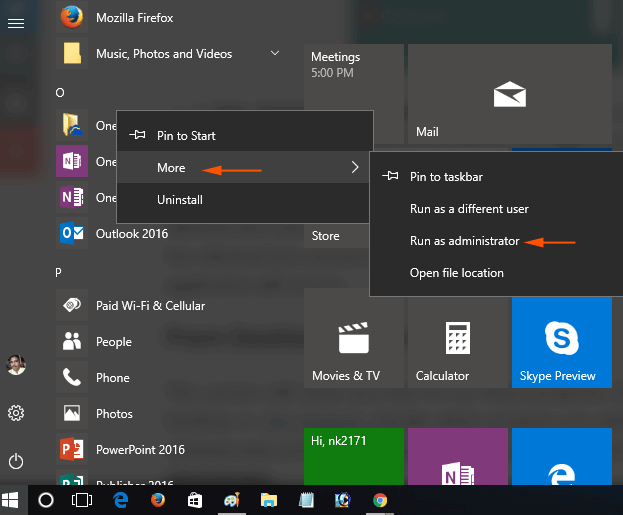Open Paint palette icon on taskbar
623x515 pixels.
232,500
